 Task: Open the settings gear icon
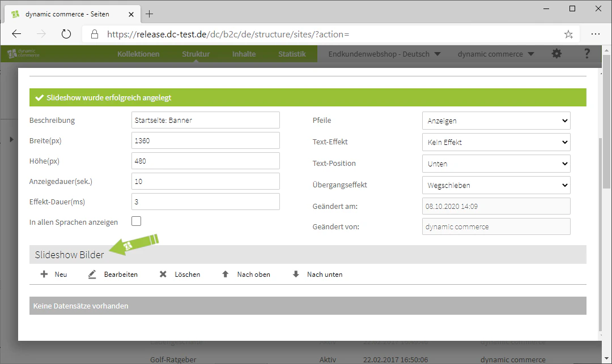[556, 54]
